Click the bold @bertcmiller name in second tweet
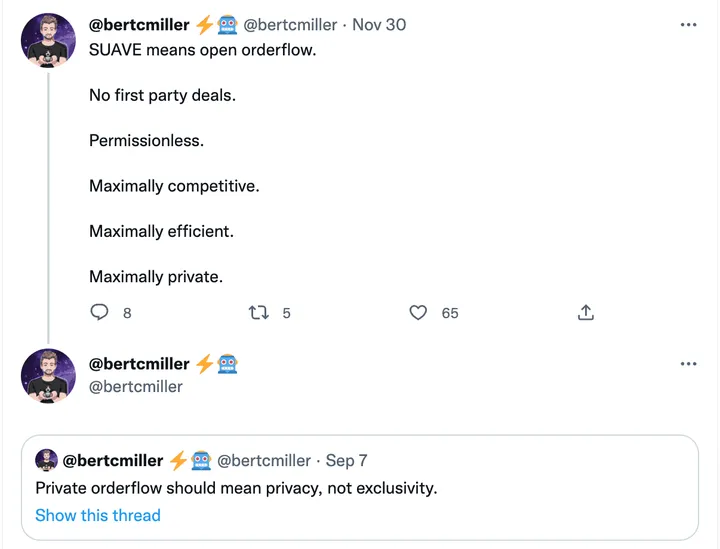 click(139, 364)
